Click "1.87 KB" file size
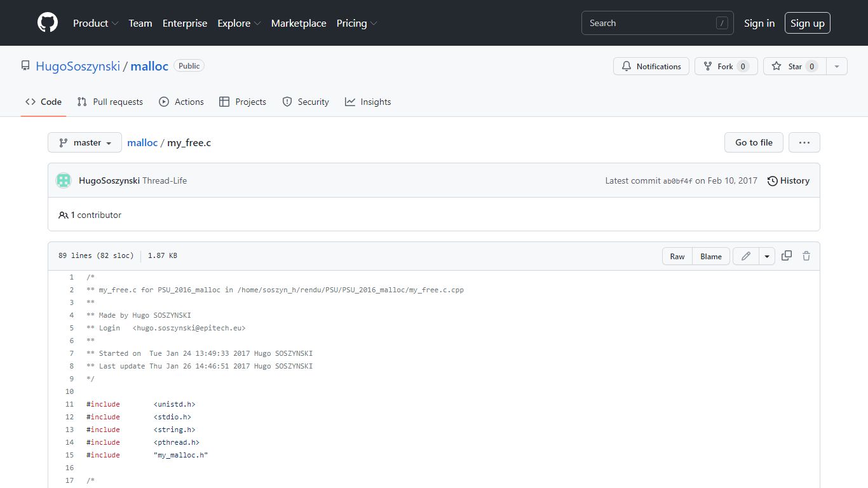The width and height of the screenshot is (868, 488). click(163, 256)
